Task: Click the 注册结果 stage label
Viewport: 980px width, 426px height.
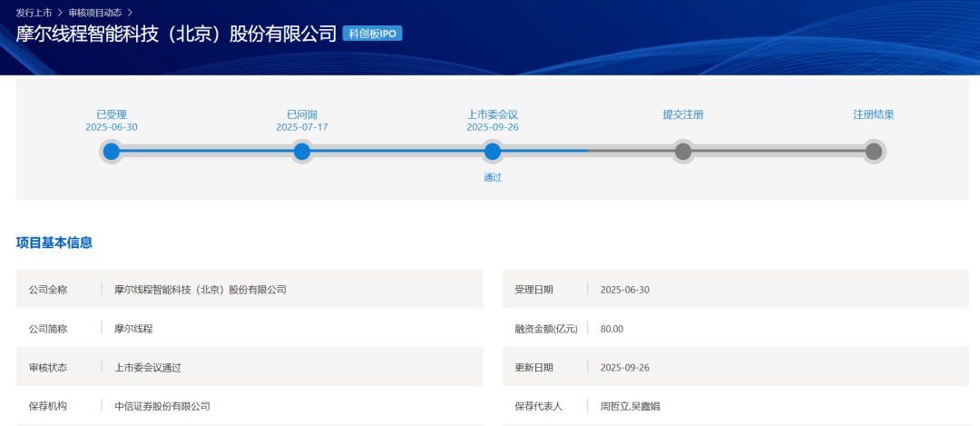Action: [874, 114]
